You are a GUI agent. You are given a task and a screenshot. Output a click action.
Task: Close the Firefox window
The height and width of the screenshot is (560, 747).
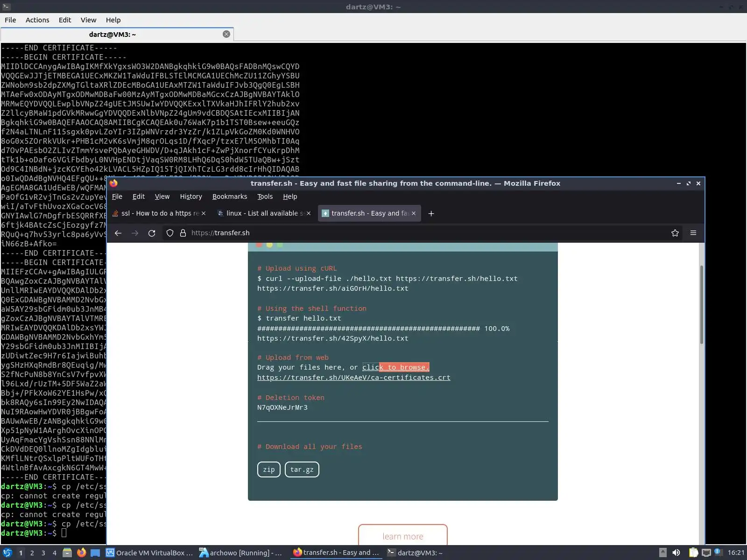(698, 183)
